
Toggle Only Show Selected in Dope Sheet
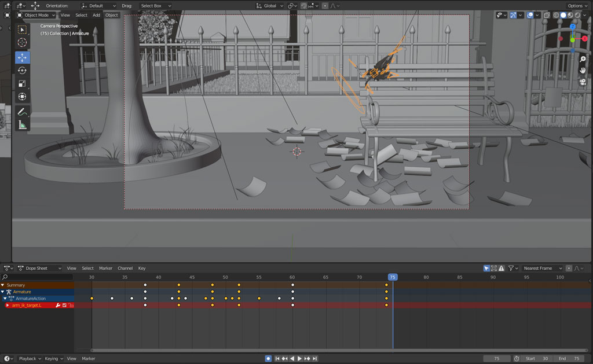point(486,269)
